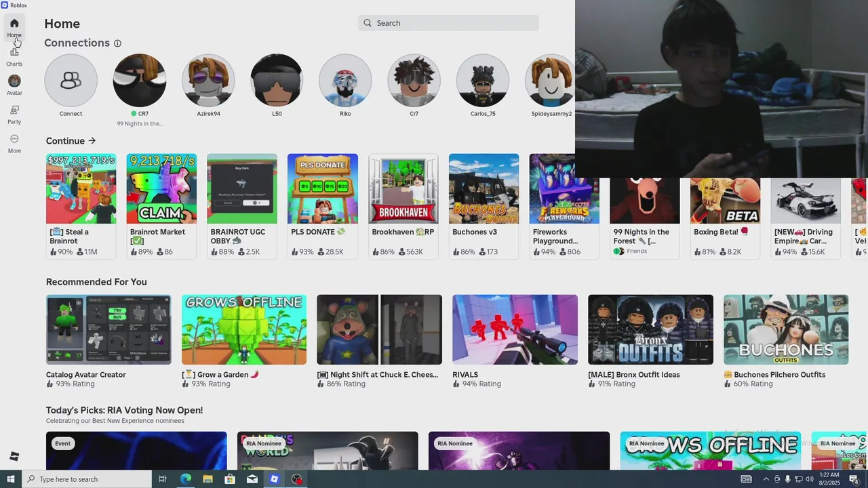
Task: Open the Charts sidebar icon
Action: pos(14,56)
